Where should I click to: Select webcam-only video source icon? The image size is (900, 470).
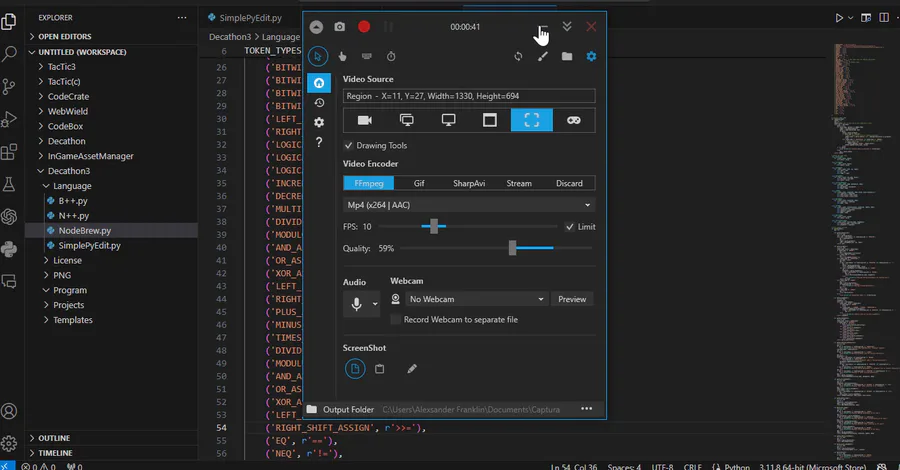click(x=364, y=120)
